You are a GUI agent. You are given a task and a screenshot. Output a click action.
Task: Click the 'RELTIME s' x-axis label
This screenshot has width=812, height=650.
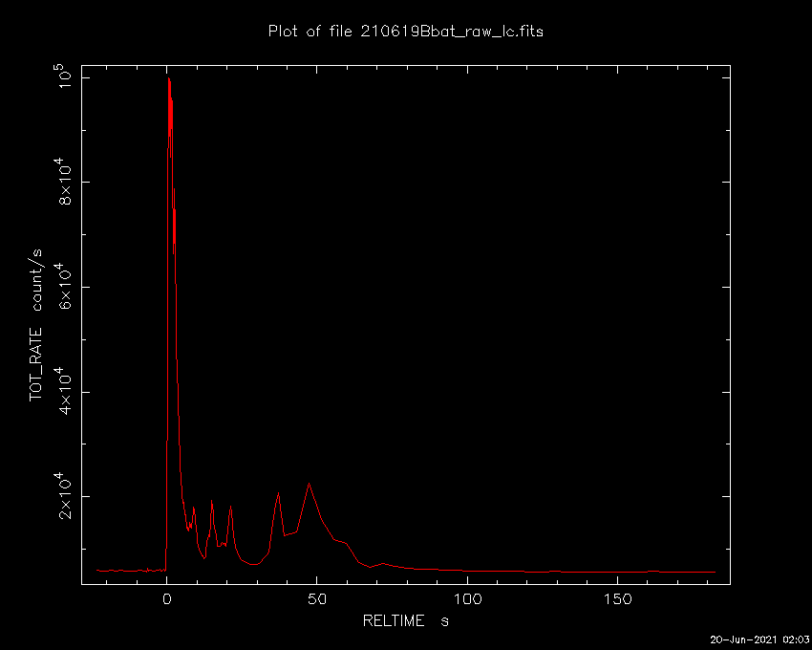(405, 621)
